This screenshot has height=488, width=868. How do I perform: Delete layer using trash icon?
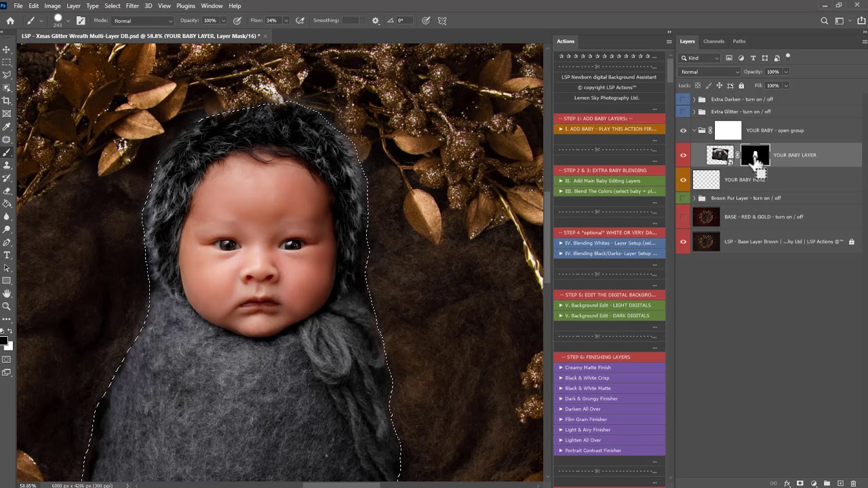click(854, 483)
